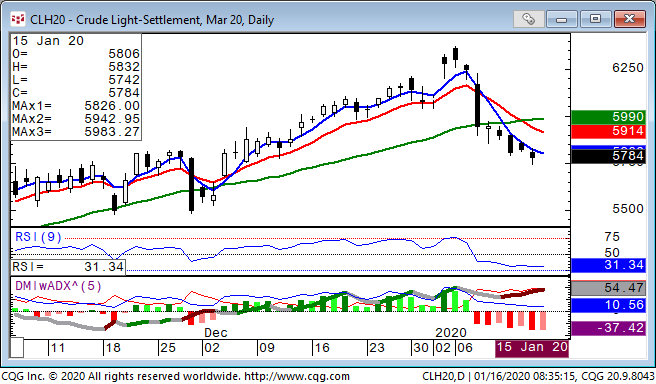Image resolution: width=656 pixels, height=384 pixels.
Task: Click the 'CLH20,D' status text
Action: pyautogui.click(x=443, y=376)
